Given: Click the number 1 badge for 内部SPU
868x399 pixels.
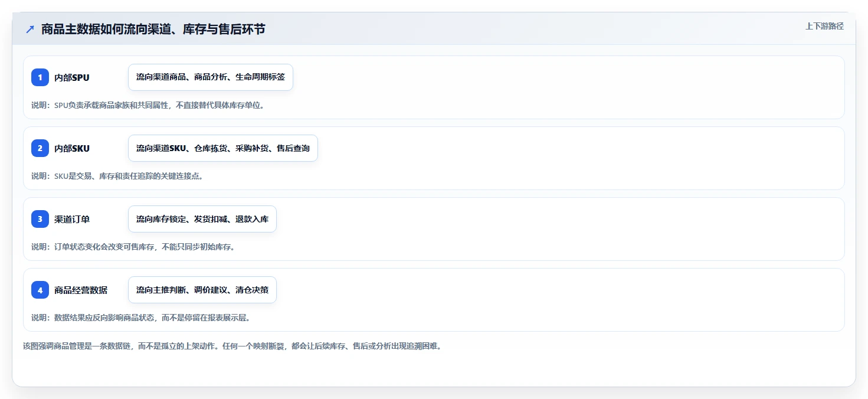Looking at the screenshot, I should click(x=40, y=77).
